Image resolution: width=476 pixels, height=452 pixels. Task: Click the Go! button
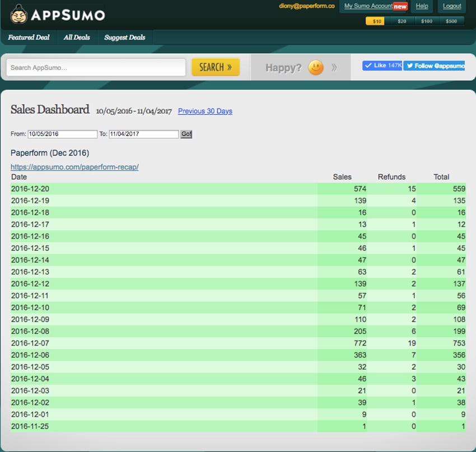coord(186,134)
